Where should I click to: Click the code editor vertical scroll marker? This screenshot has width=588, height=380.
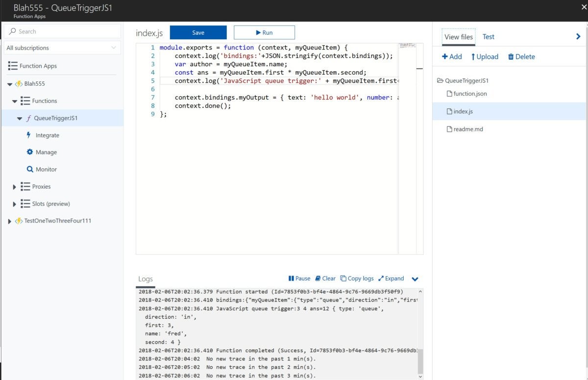tap(420, 69)
